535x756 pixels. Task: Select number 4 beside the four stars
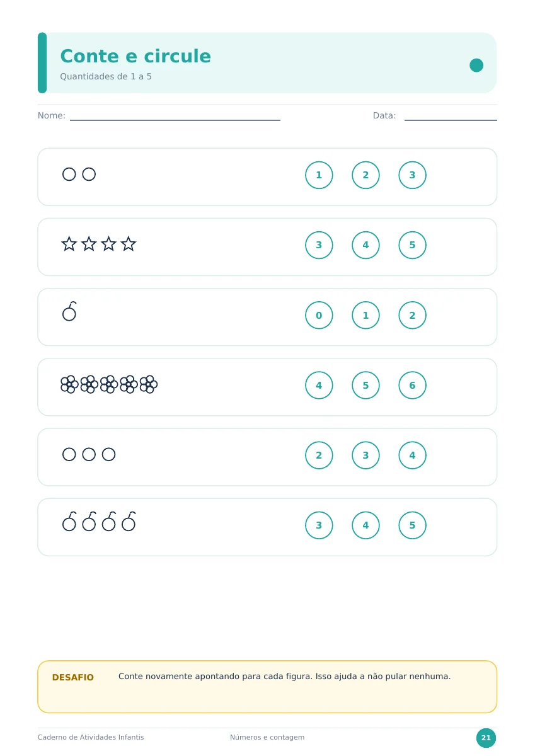(x=365, y=245)
